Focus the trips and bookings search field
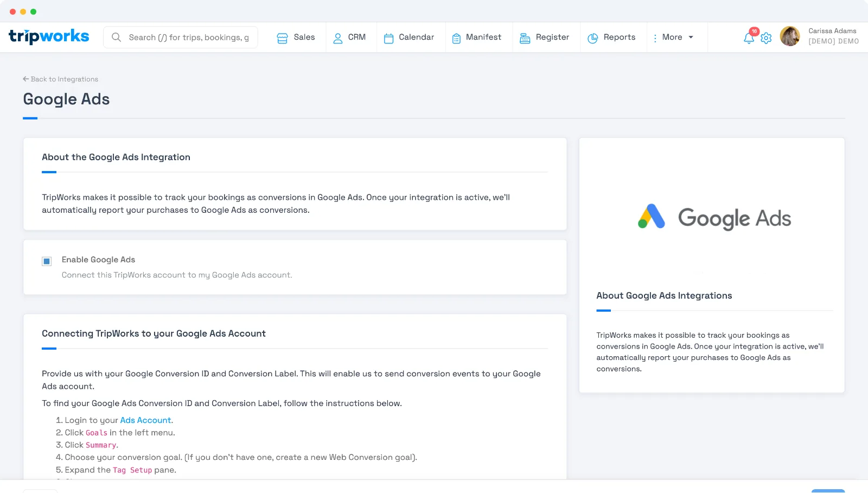The height and width of the screenshot is (493, 868). (x=181, y=37)
